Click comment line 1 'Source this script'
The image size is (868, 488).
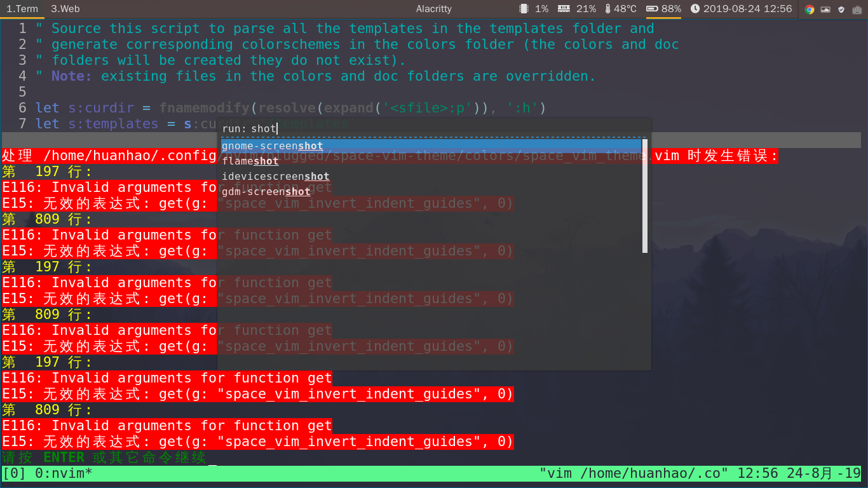345,29
